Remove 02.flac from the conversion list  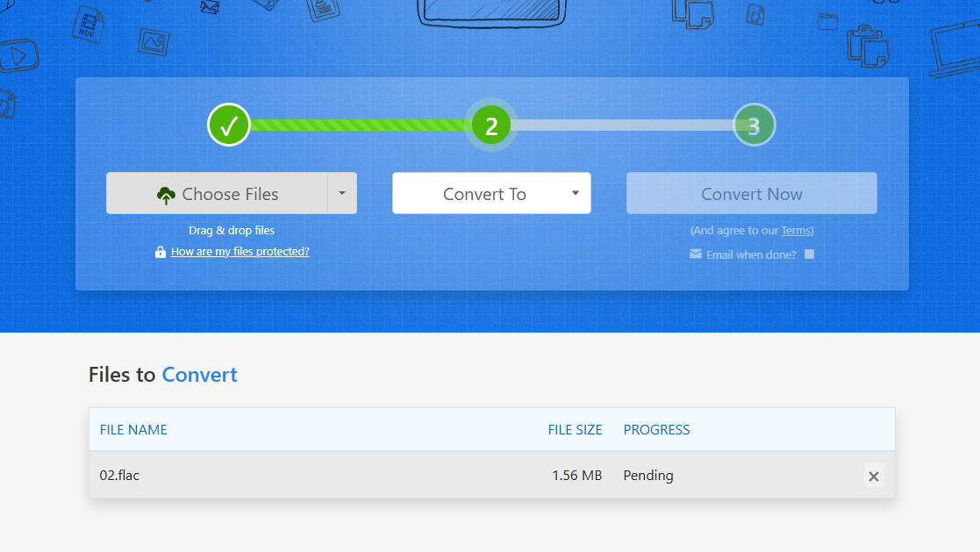[x=874, y=477]
